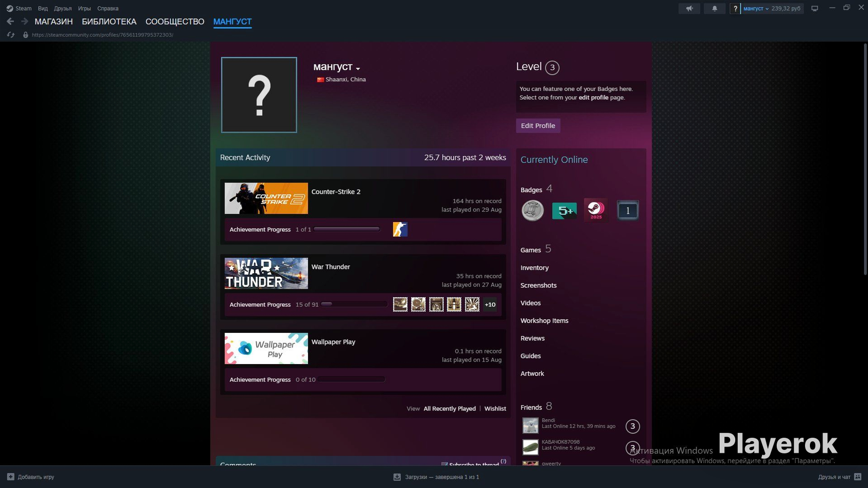
Task: Open the Вид menu
Action: (43, 8)
